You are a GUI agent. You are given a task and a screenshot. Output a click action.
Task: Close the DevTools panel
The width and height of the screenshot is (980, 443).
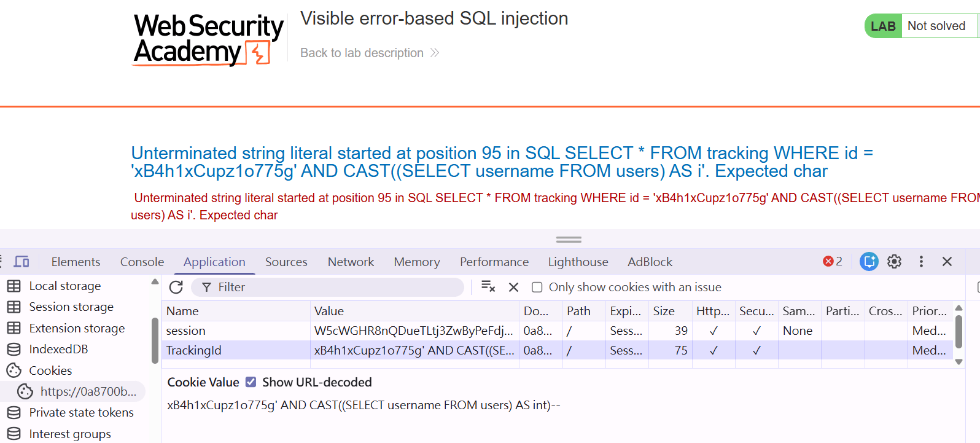pyautogui.click(x=947, y=261)
